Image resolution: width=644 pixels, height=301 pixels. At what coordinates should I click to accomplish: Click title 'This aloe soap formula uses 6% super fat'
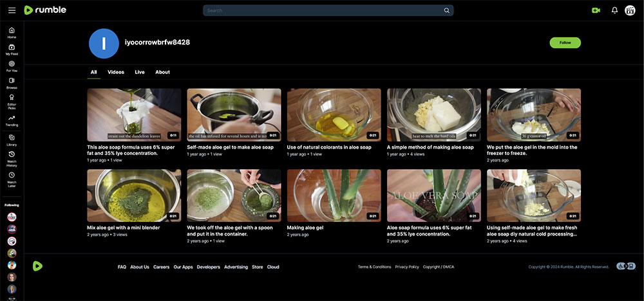coord(131,150)
